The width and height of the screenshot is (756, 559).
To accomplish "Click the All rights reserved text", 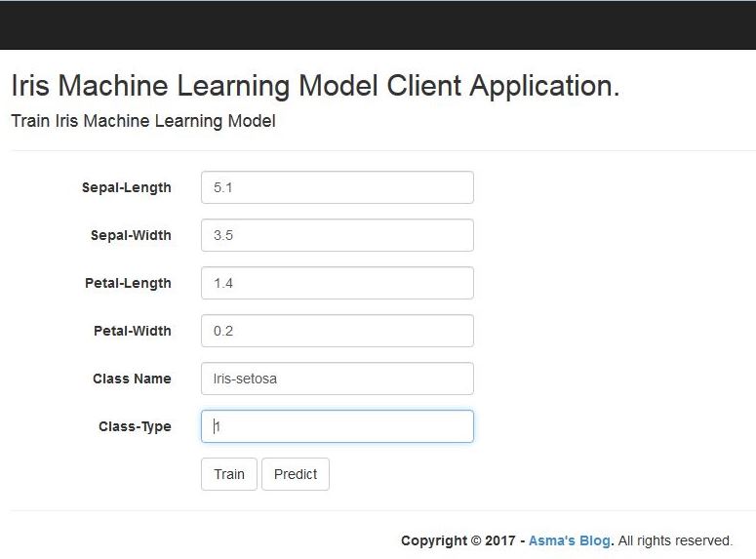I will pos(675,540).
